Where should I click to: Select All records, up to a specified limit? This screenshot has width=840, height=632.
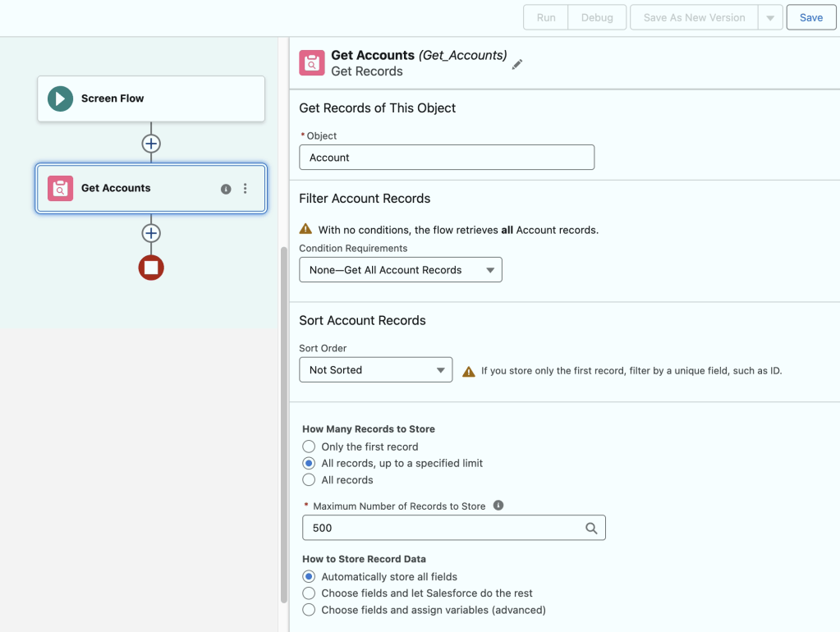coord(309,463)
